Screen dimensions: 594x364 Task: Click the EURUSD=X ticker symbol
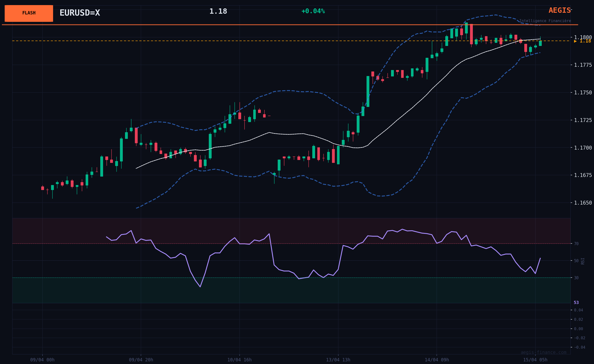pos(79,13)
